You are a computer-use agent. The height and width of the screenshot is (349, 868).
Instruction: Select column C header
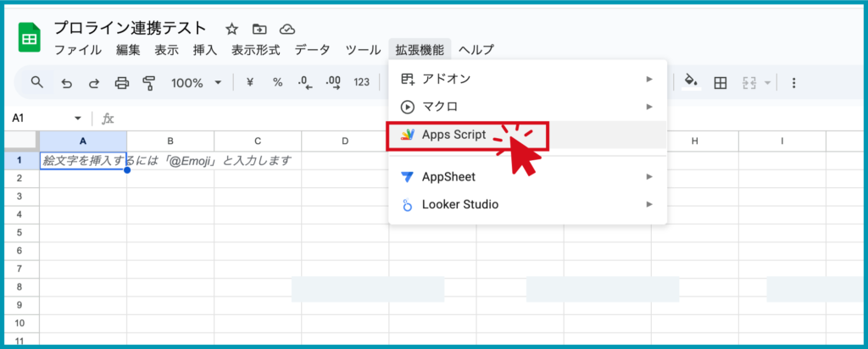point(258,141)
